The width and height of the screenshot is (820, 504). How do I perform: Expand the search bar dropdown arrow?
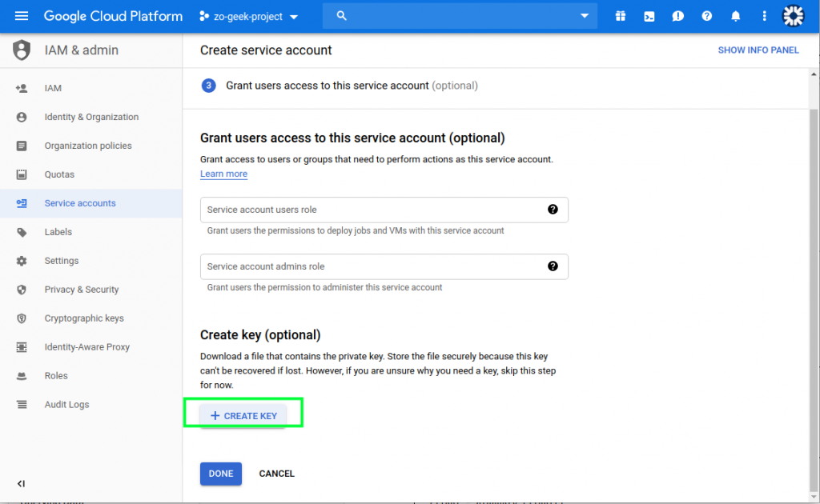[x=584, y=16]
